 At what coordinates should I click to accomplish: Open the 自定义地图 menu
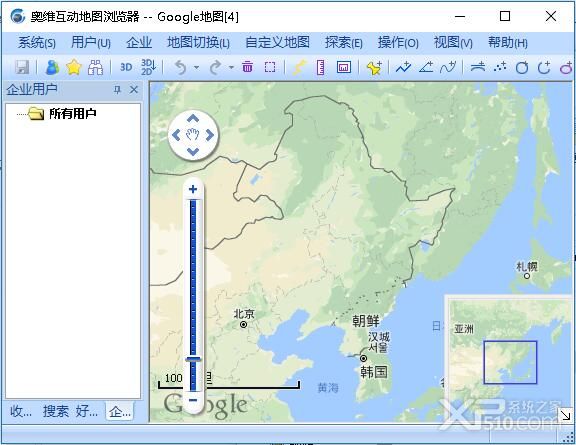[277, 43]
